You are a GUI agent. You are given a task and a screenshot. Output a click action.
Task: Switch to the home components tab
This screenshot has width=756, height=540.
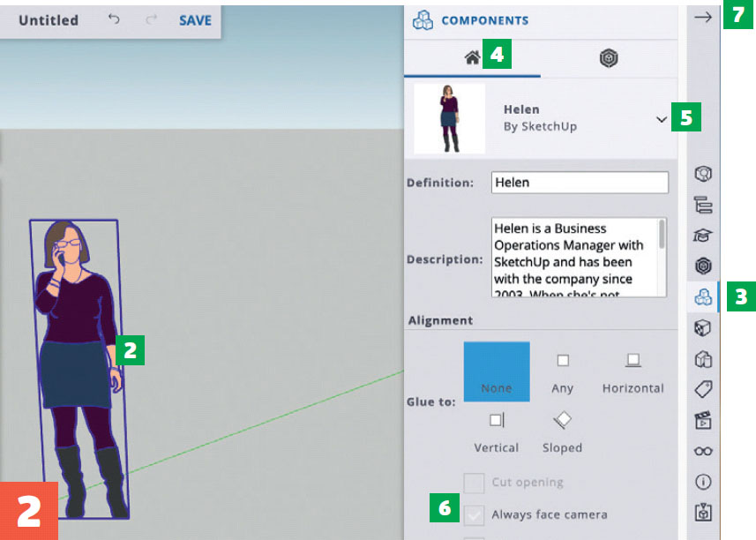(x=472, y=58)
